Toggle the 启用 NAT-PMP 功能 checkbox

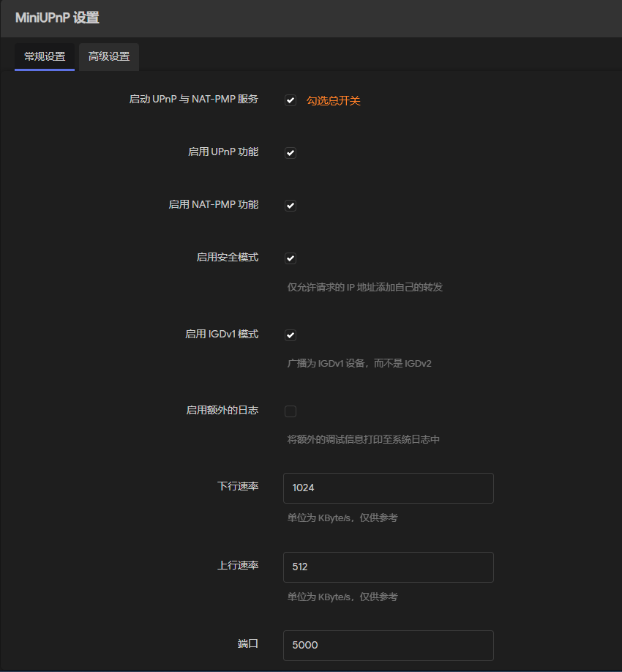point(291,206)
